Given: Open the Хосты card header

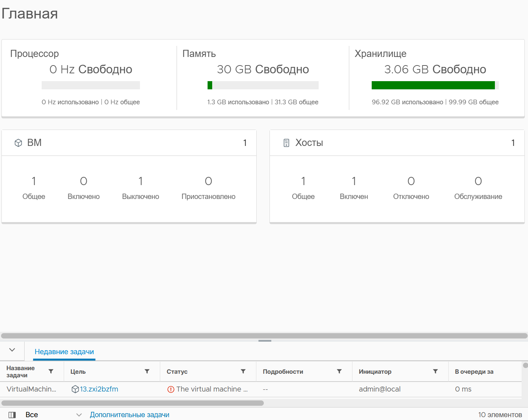Looking at the screenshot, I should click(x=397, y=143).
